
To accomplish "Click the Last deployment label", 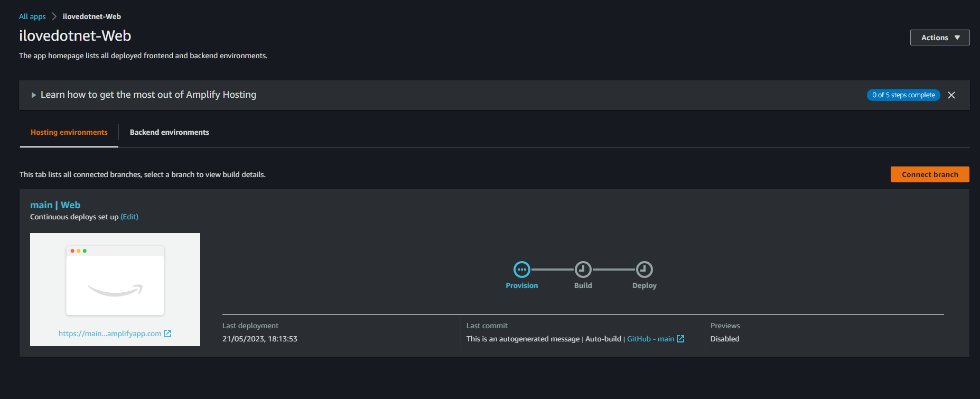I will [250, 326].
